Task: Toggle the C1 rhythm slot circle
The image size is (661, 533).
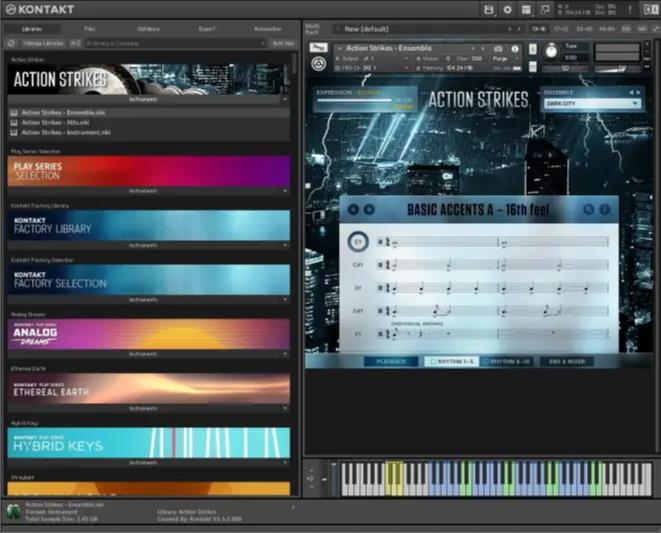Action: coord(357,240)
